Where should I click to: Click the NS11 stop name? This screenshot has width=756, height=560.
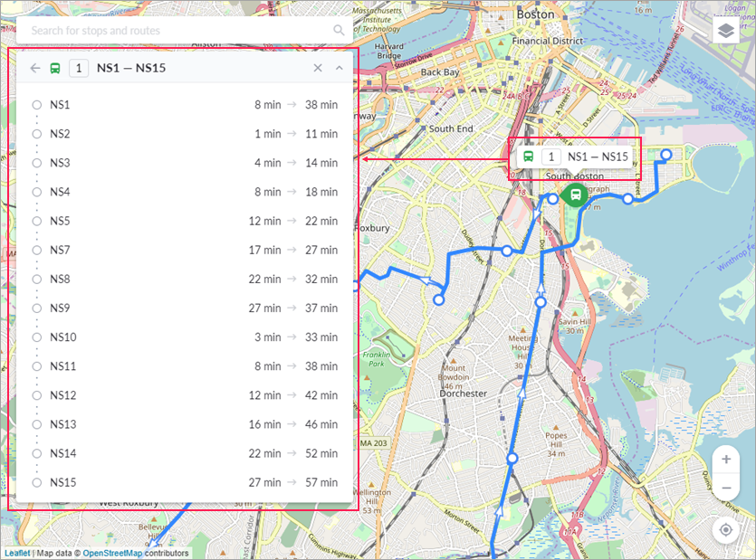[63, 366]
